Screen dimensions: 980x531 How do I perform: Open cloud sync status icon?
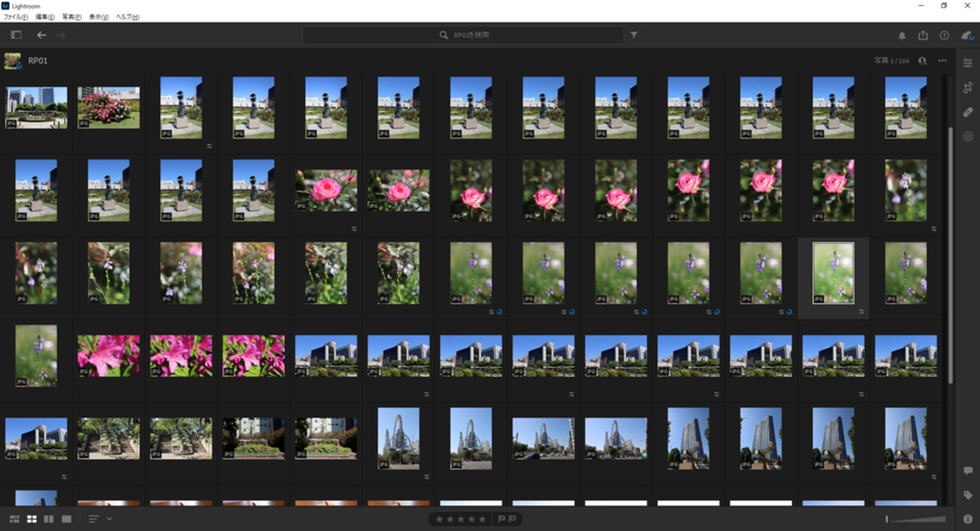pos(966,35)
